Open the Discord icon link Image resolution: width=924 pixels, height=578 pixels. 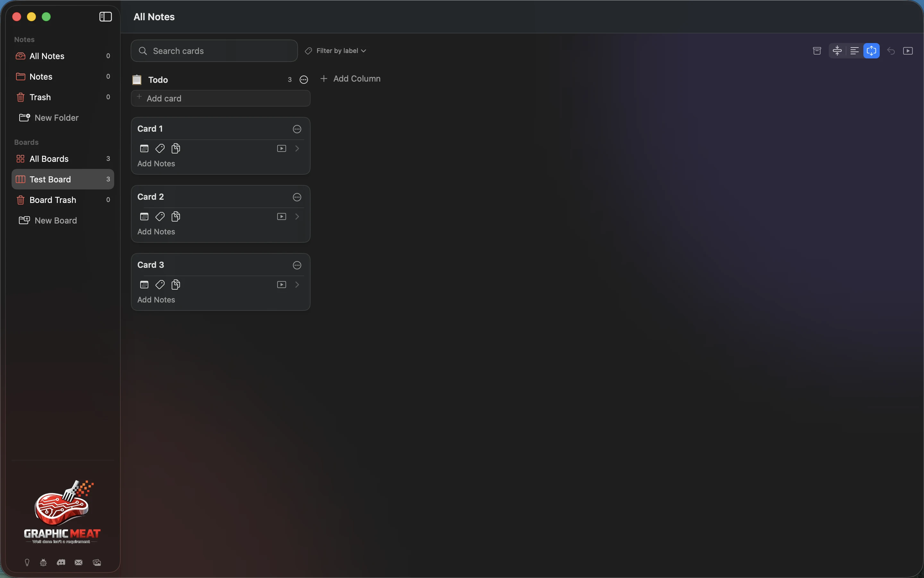(x=61, y=562)
